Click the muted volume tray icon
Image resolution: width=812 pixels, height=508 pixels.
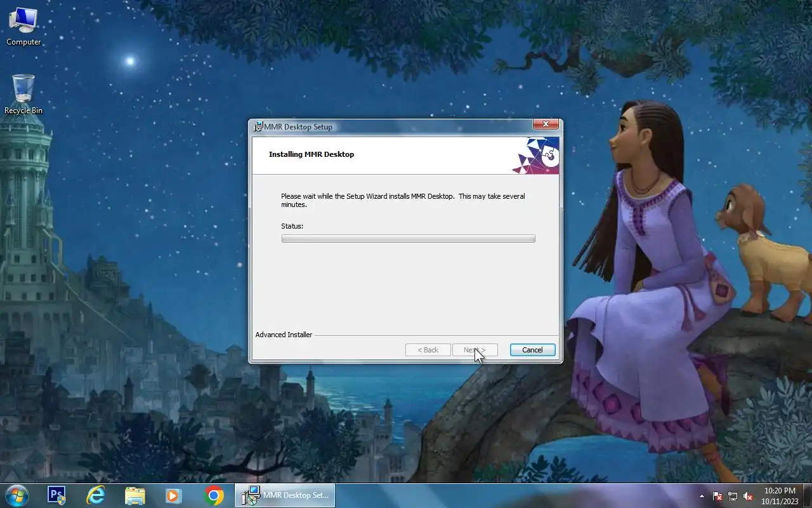tap(749, 496)
